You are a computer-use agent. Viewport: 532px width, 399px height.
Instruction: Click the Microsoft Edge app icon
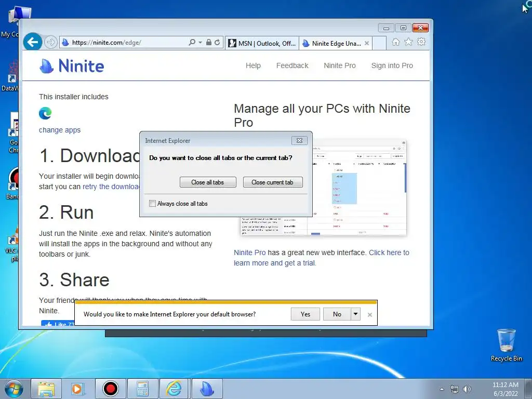coord(45,113)
